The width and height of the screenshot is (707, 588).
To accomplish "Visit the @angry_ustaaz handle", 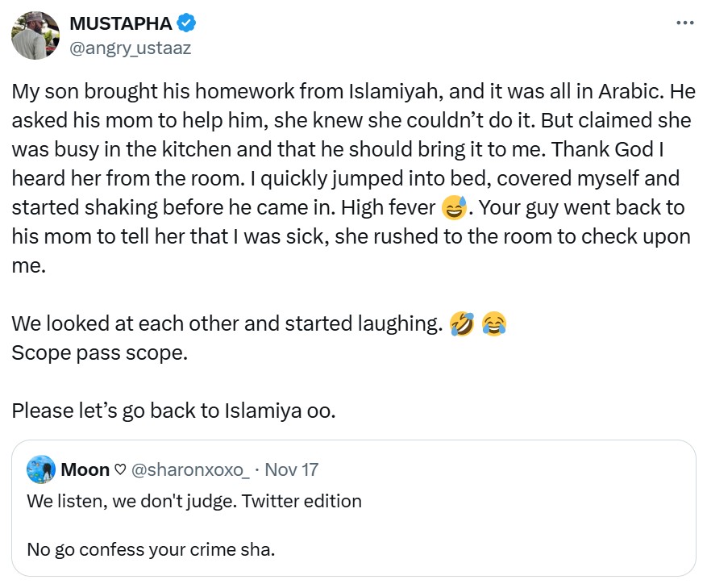I will point(130,48).
